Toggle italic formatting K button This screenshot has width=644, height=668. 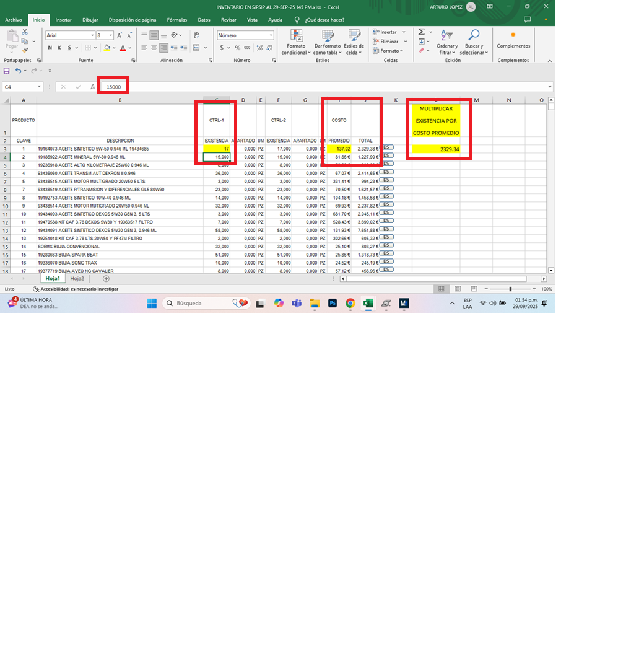click(x=59, y=48)
